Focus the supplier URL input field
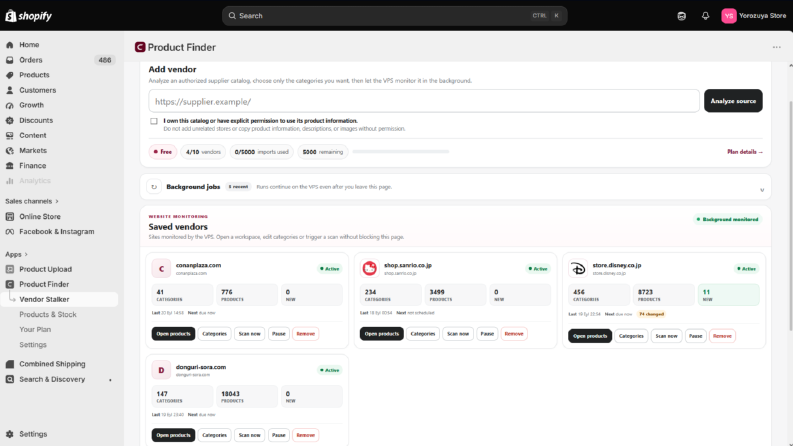The image size is (793, 446). (424, 101)
